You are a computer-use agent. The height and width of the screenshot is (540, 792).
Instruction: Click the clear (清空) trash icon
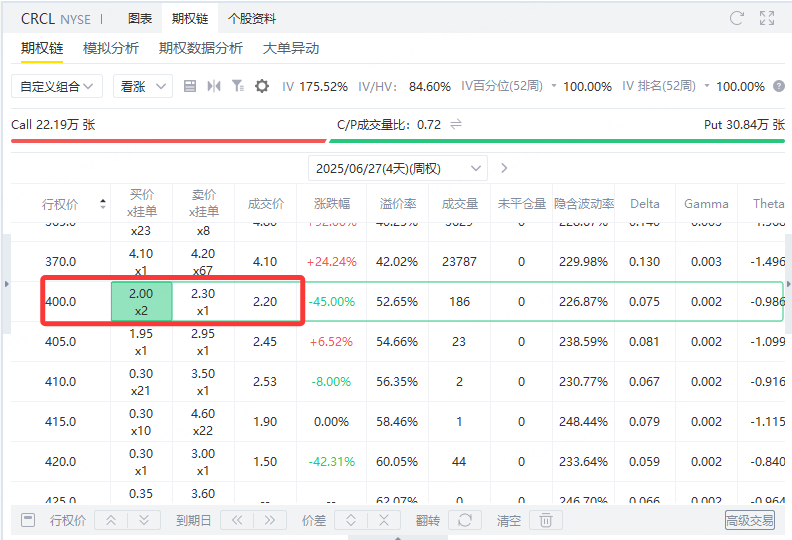[x=546, y=520]
